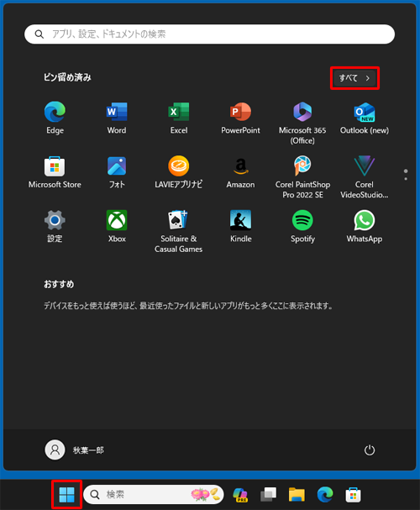420x510 pixels.
Task: Open 設定 (Settings) app
Action: click(55, 226)
